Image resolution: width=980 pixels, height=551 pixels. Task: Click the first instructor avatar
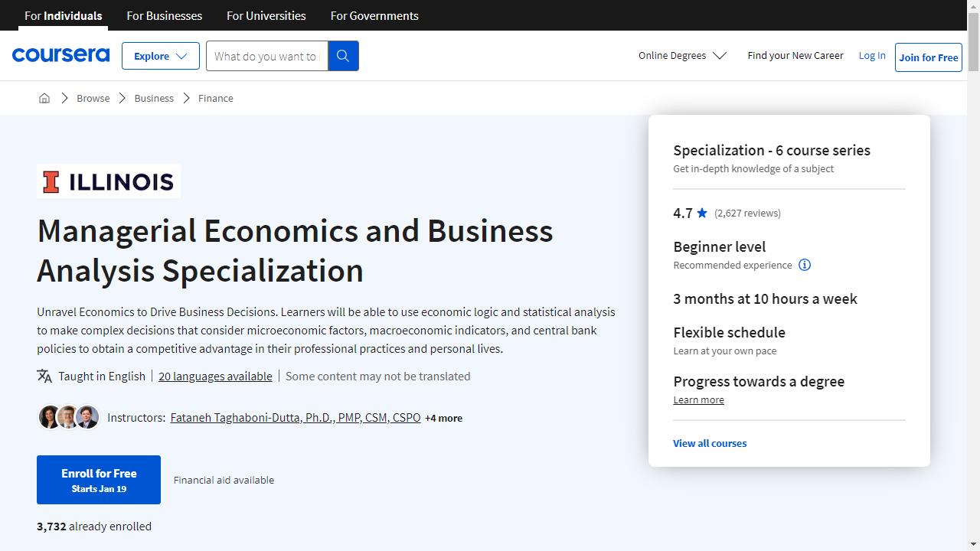pyautogui.click(x=50, y=417)
